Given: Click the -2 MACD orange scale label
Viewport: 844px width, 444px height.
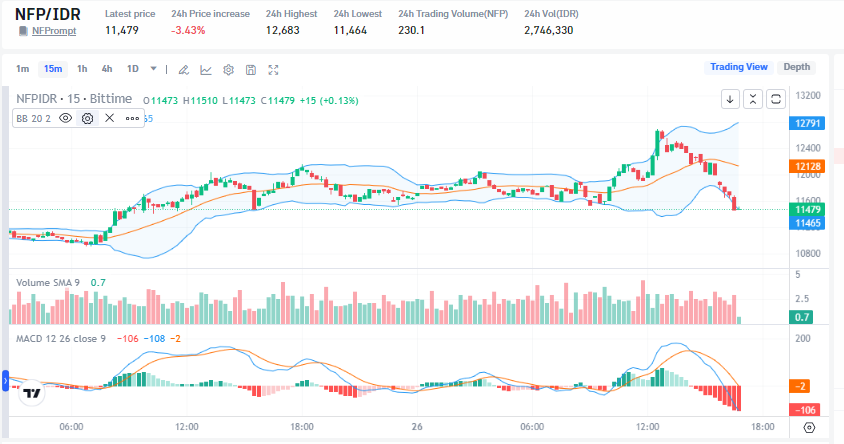Looking at the screenshot, I should pyautogui.click(x=800, y=386).
